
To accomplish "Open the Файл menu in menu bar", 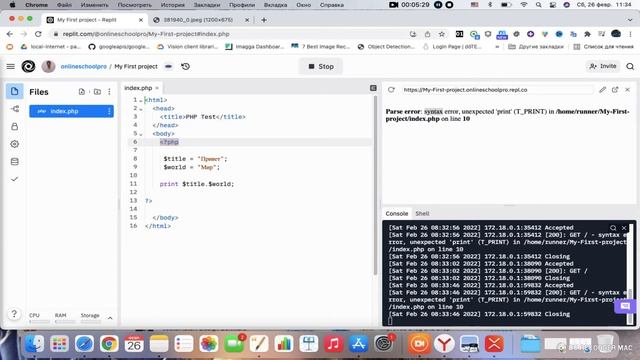I will point(64,5).
